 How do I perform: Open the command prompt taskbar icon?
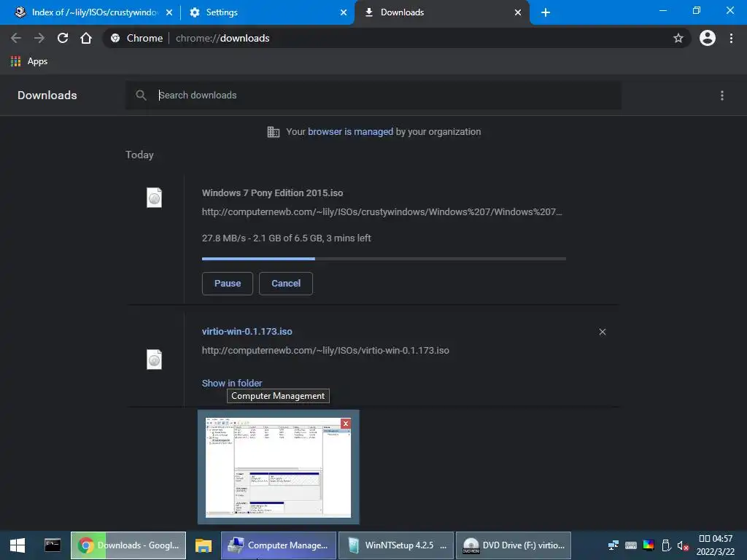pos(53,545)
